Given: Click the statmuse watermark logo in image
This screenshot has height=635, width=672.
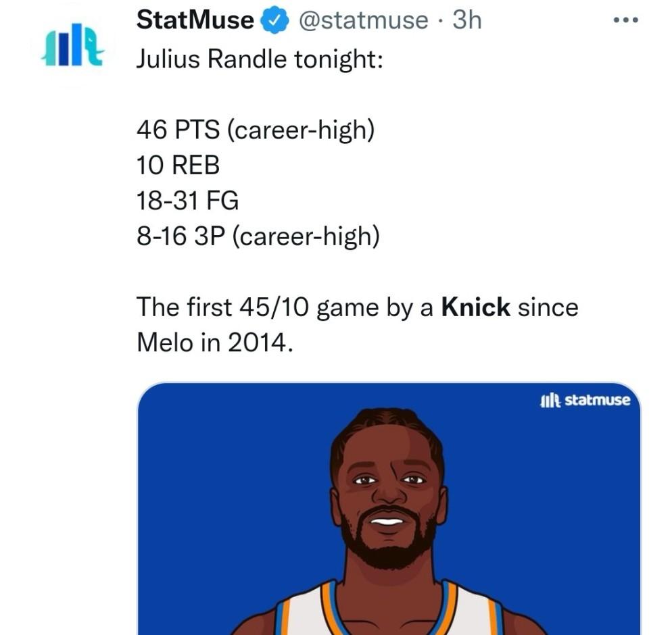Looking at the screenshot, I should coord(585,401).
